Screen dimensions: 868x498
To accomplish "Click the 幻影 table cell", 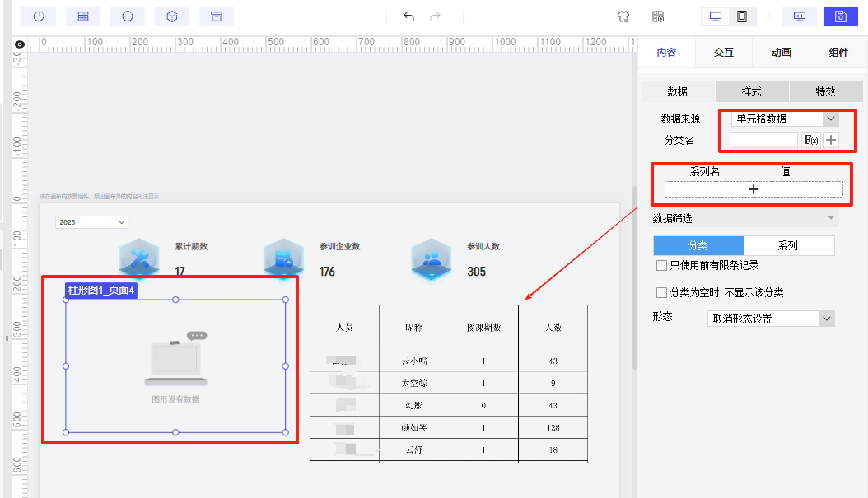I will coord(414,405).
